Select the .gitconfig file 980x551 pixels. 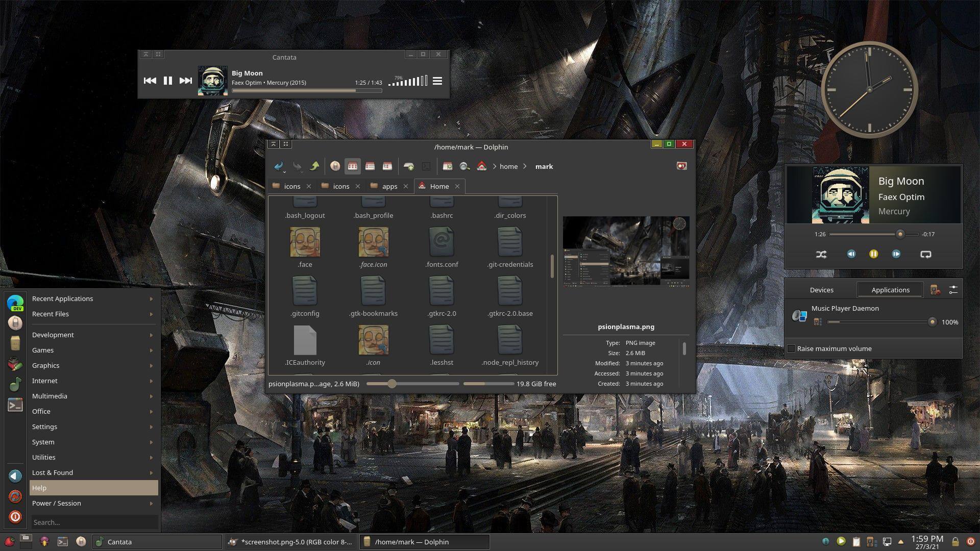305,296
